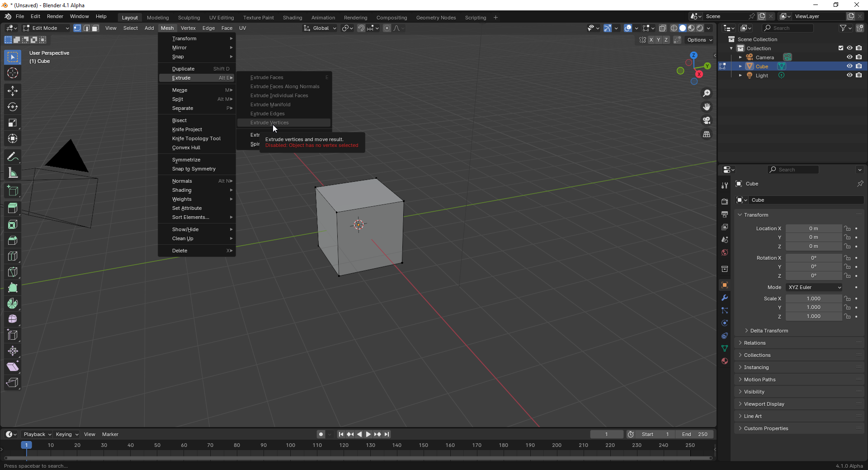
Task: Open the Options dropdown in viewport
Action: point(699,40)
